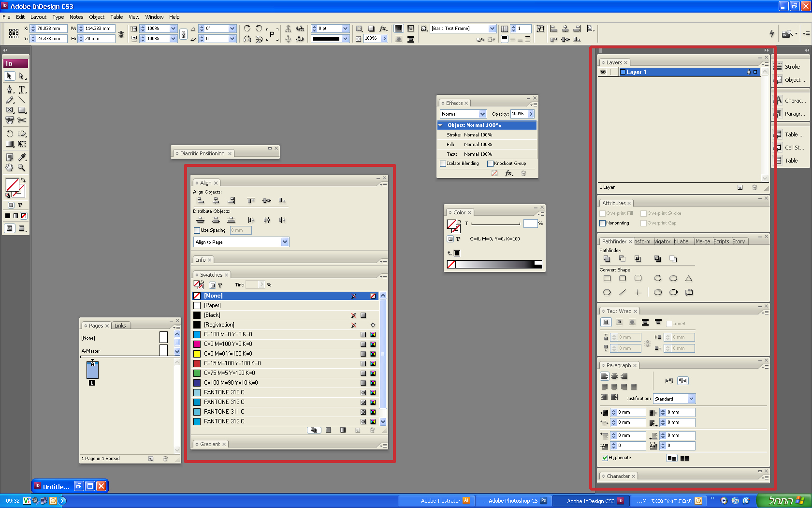Switch to Adobe Photoshop CS taskbar button
Screen dimensions: 812x508
tap(514, 501)
